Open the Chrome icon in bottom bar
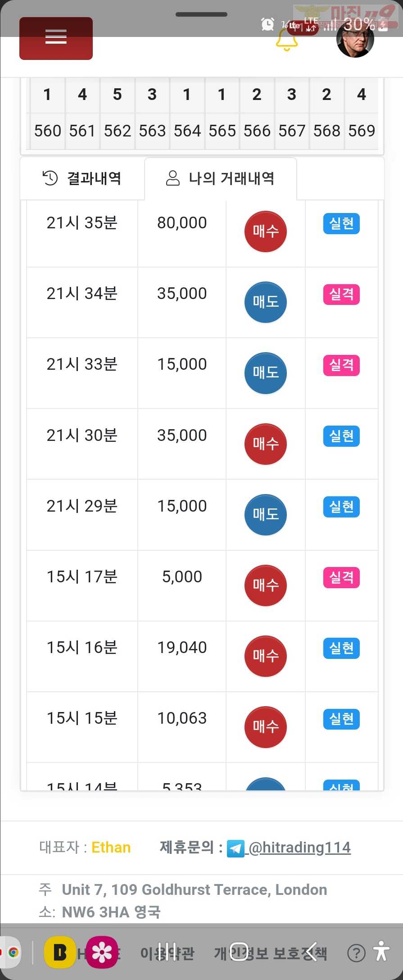 (13, 952)
